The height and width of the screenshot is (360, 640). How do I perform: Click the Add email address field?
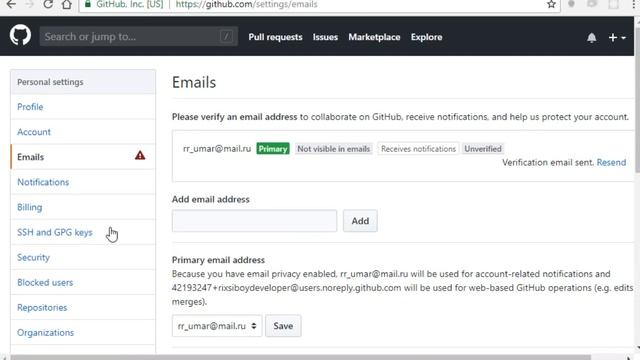(254, 221)
